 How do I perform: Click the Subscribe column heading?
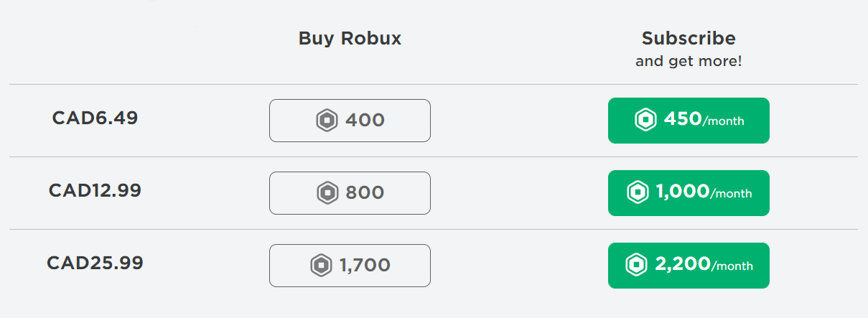coord(689,38)
